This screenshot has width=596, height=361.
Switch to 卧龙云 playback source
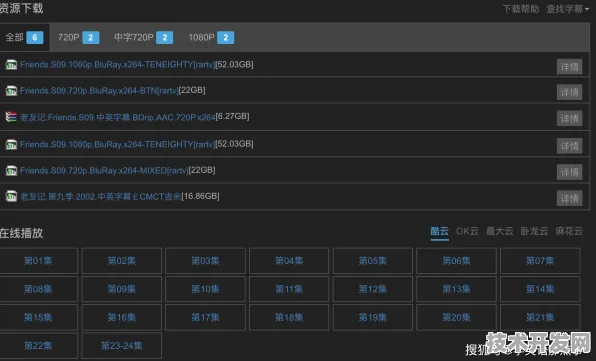(x=534, y=231)
